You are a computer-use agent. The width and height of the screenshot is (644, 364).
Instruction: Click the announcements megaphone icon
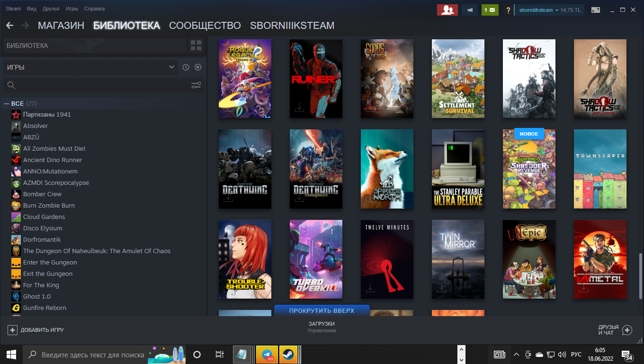(469, 10)
